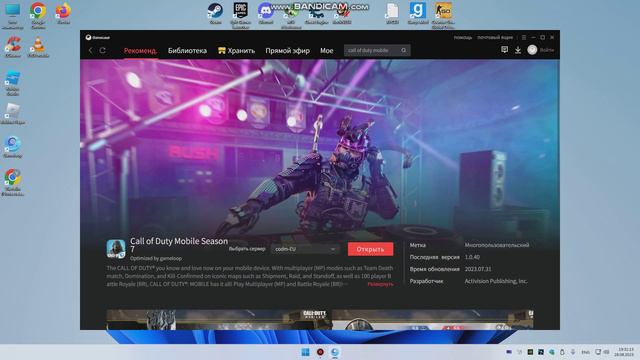Go back with the GameLoop back arrow
Screen dimensions: 640x360
tap(91, 50)
